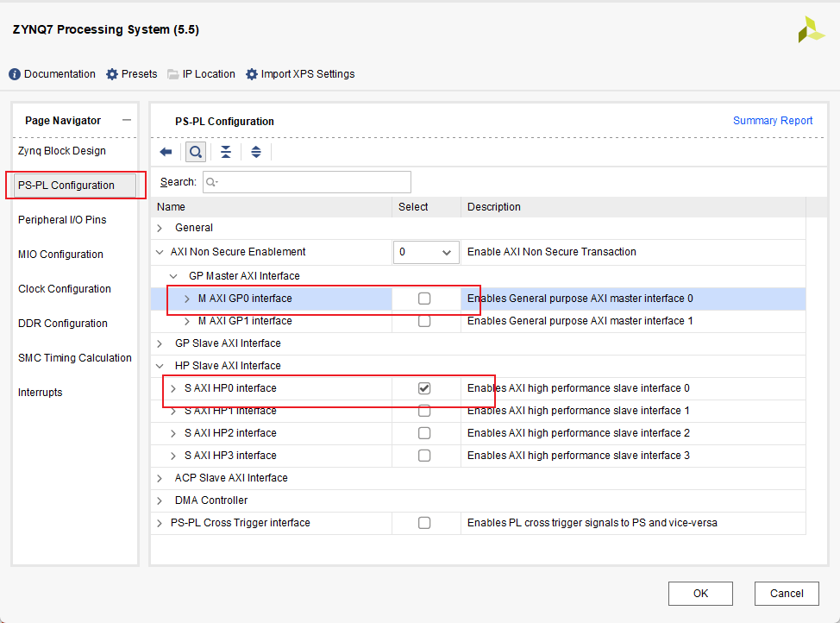
Task: Collapse GP Master AXI Interface group
Action: pos(173,276)
